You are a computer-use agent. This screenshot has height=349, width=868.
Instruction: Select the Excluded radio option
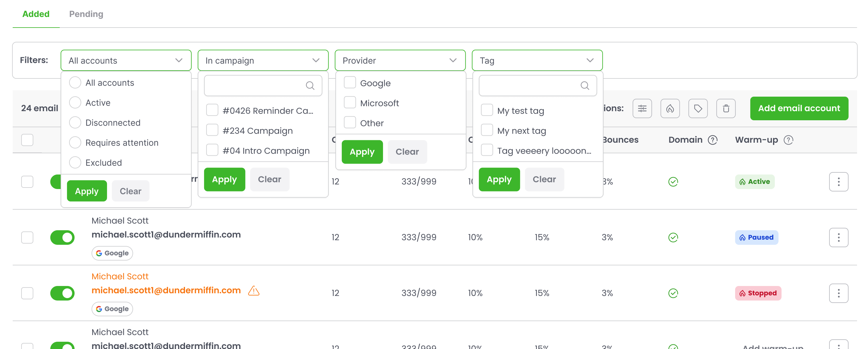pyautogui.click(x=75, y=163)
